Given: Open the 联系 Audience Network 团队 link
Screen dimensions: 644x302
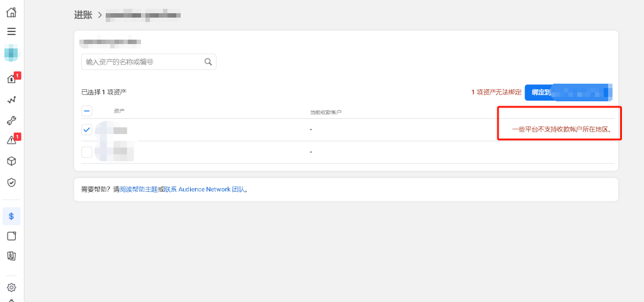Looking at the screenshot, I should (x=204, y=189).
